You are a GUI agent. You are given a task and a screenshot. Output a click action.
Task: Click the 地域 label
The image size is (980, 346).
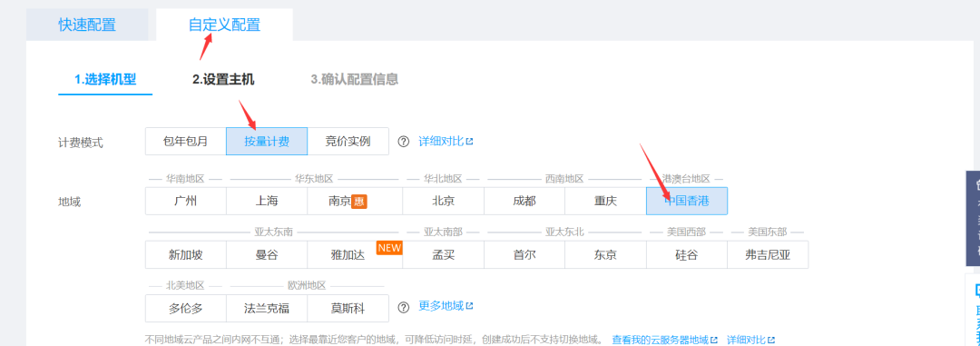tap(69, 203)
